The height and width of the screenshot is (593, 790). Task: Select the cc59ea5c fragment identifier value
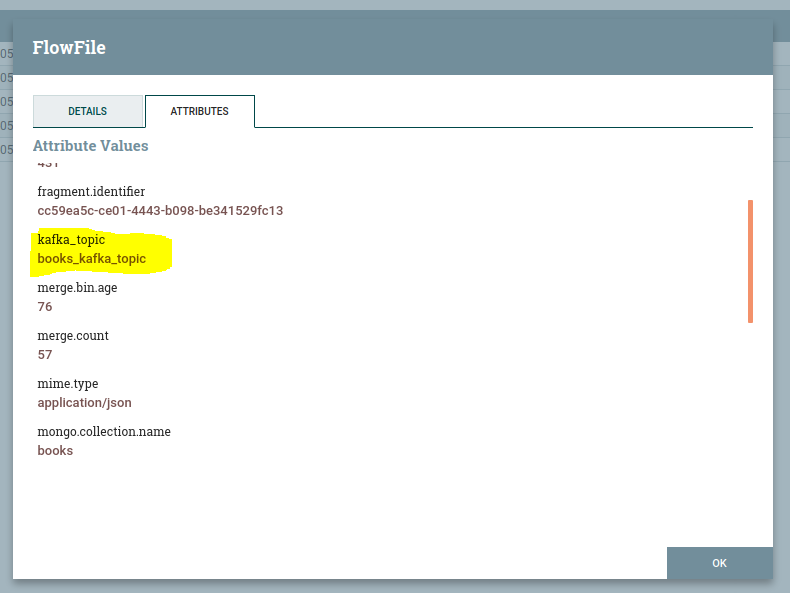tap(160, 211)
